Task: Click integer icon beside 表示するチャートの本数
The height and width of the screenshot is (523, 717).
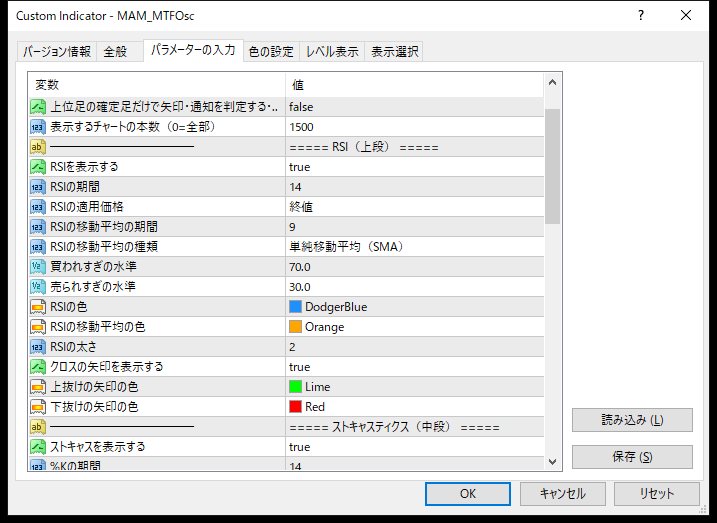Action: click(38, 127)
